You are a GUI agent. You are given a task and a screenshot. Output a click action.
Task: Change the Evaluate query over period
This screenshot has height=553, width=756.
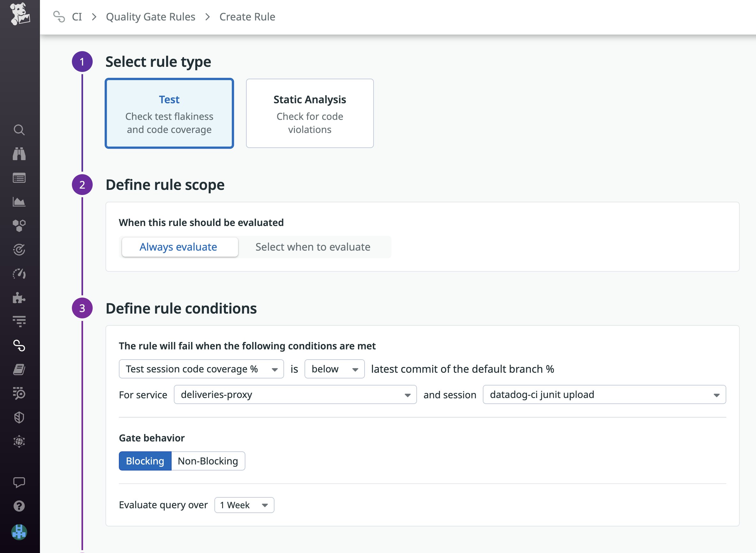pyautogui.click(x=244, y=505)
